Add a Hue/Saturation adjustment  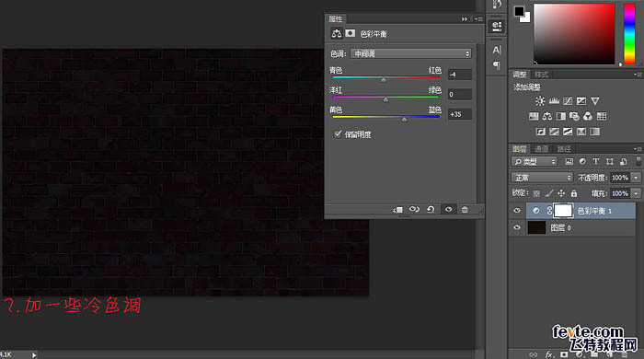534,116
